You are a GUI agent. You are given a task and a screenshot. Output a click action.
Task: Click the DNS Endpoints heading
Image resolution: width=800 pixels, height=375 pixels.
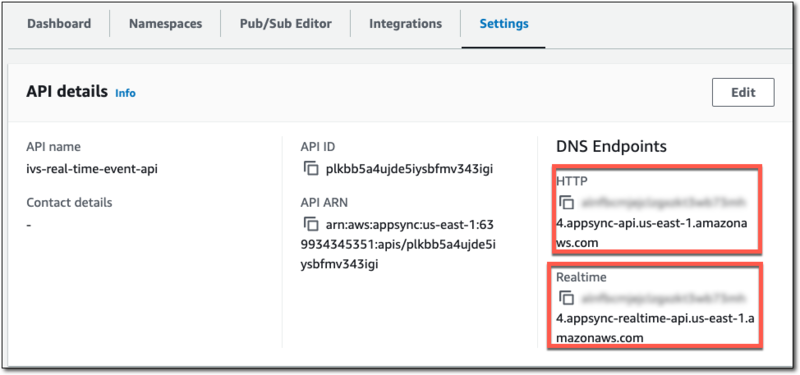(x=611, y=147)
